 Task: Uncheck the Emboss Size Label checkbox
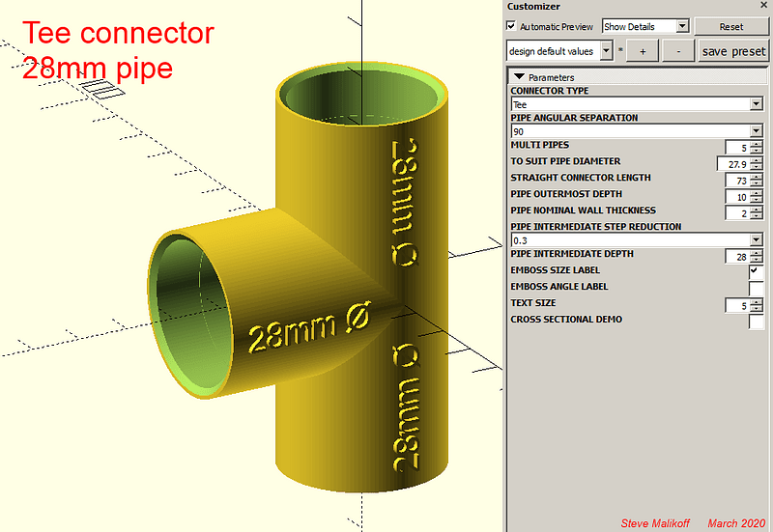(756, 271)
